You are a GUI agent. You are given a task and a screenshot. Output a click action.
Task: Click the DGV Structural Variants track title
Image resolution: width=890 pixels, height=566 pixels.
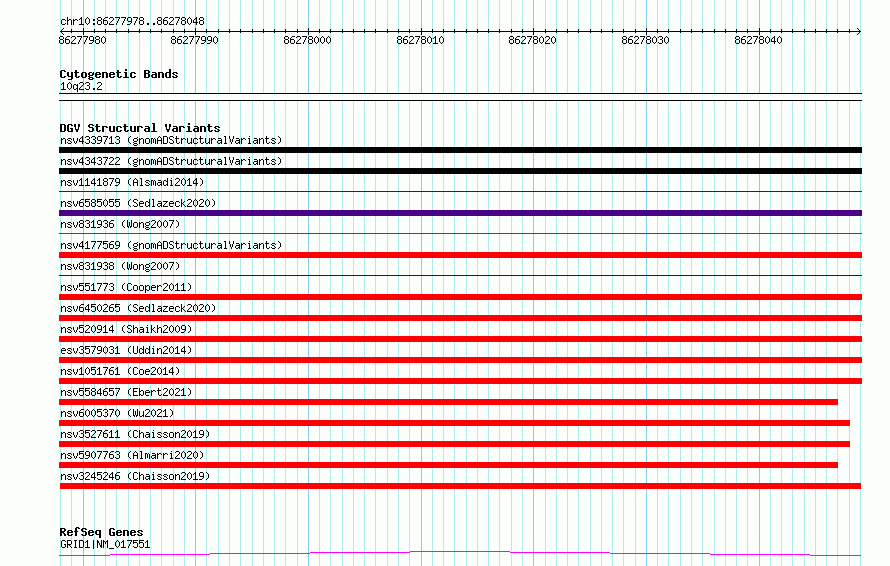click(x=140, y=128)
